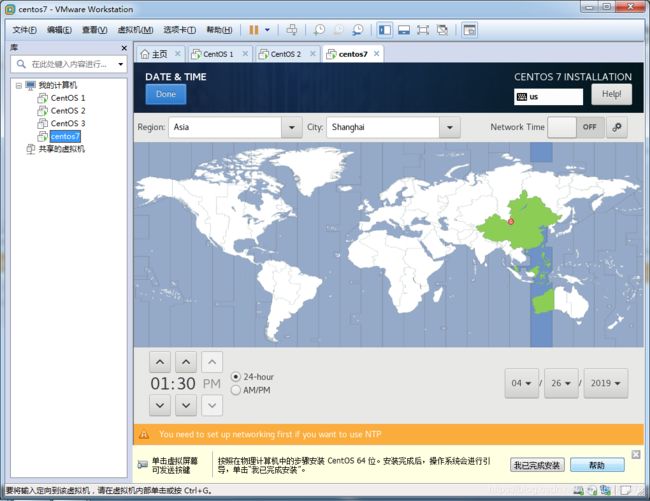Close the library panel with the X
The height and width of the screenshot is (501, 650).
(x=124, y=48)
